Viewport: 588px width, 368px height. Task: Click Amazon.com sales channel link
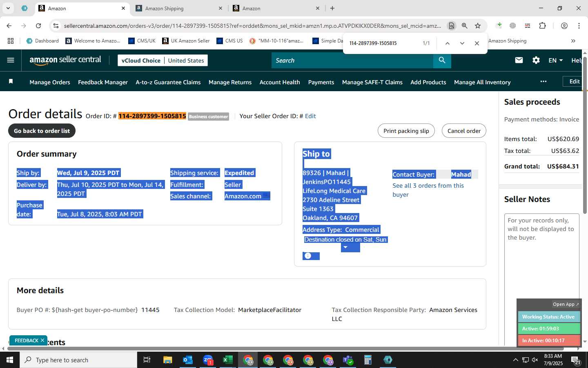[243, 196]
